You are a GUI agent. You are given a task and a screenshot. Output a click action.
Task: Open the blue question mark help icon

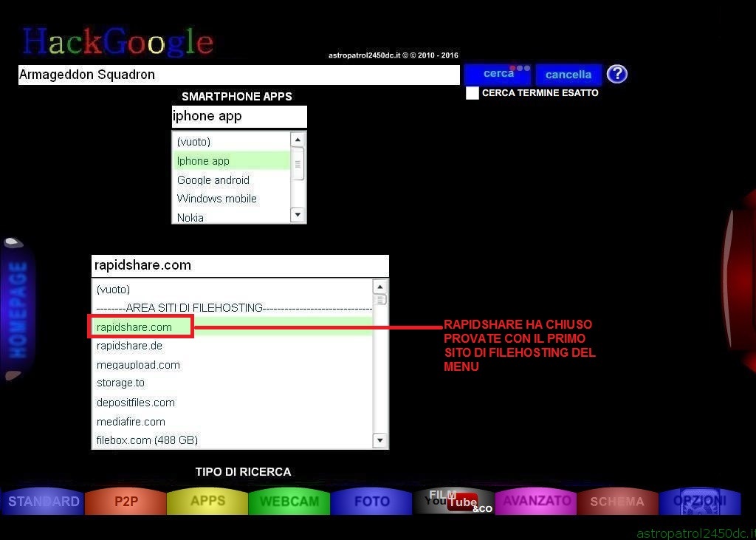(616, 75)
